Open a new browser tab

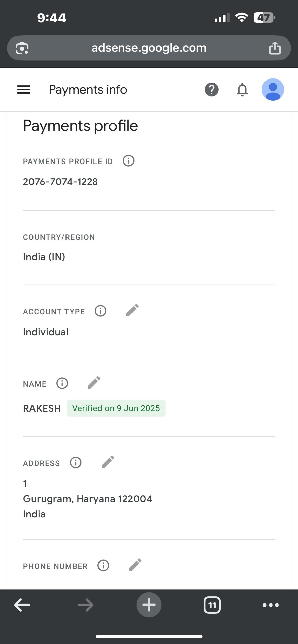click(x=149, y=605)
